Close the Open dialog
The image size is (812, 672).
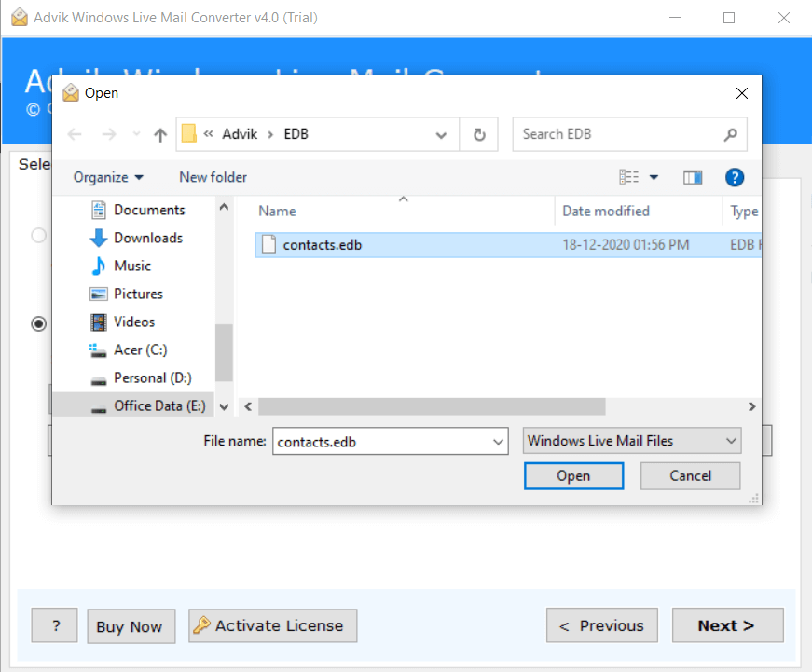tap(741, 93)
